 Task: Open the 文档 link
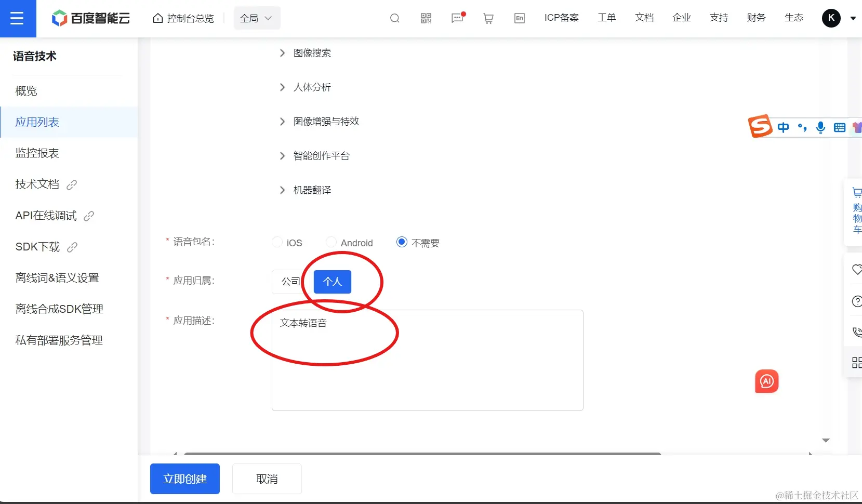[644, 18]
